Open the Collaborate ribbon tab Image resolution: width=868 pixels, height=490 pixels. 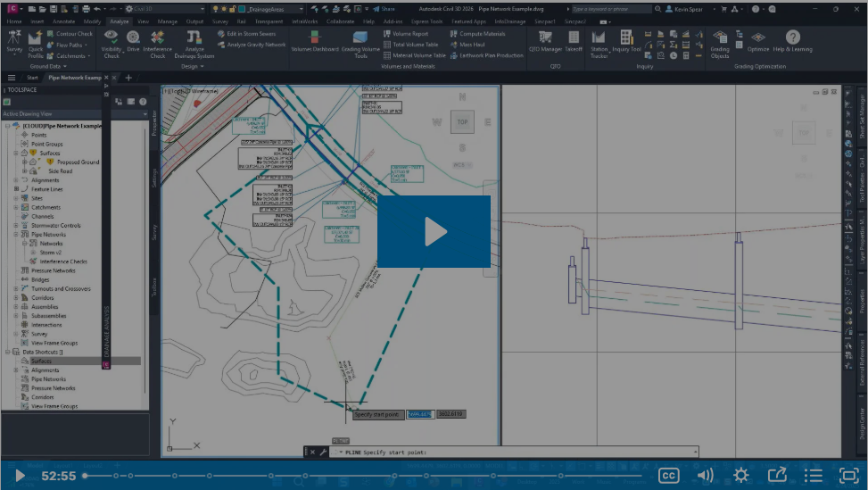point(340,21)
